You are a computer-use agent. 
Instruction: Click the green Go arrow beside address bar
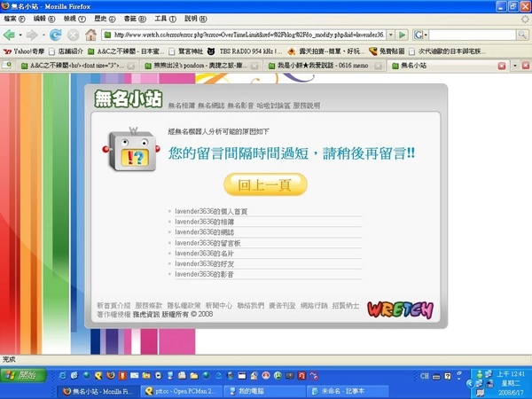(402, 35)
